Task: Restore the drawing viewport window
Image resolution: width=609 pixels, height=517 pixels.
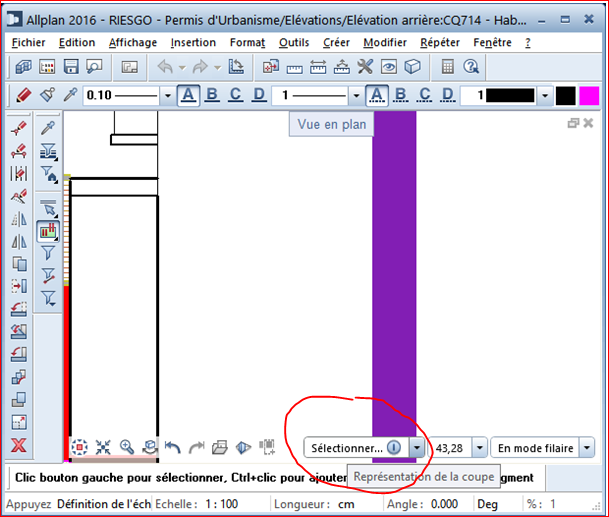Action: (573, 123)
